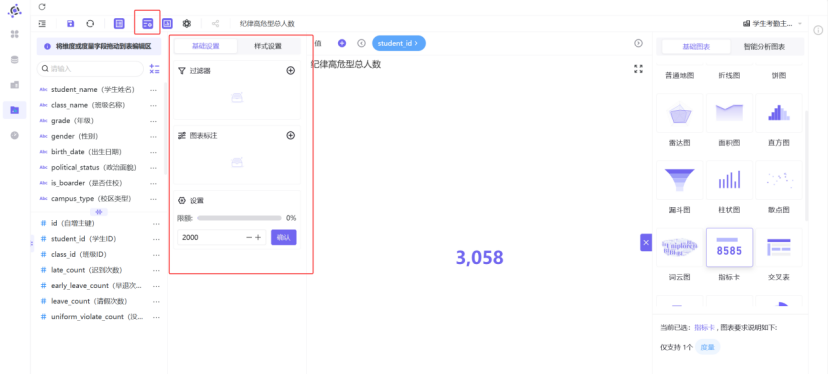This screenshot has height=375, width=829.
Task: Close the chart type panel with X handle
Action: (x=646, y=242)
